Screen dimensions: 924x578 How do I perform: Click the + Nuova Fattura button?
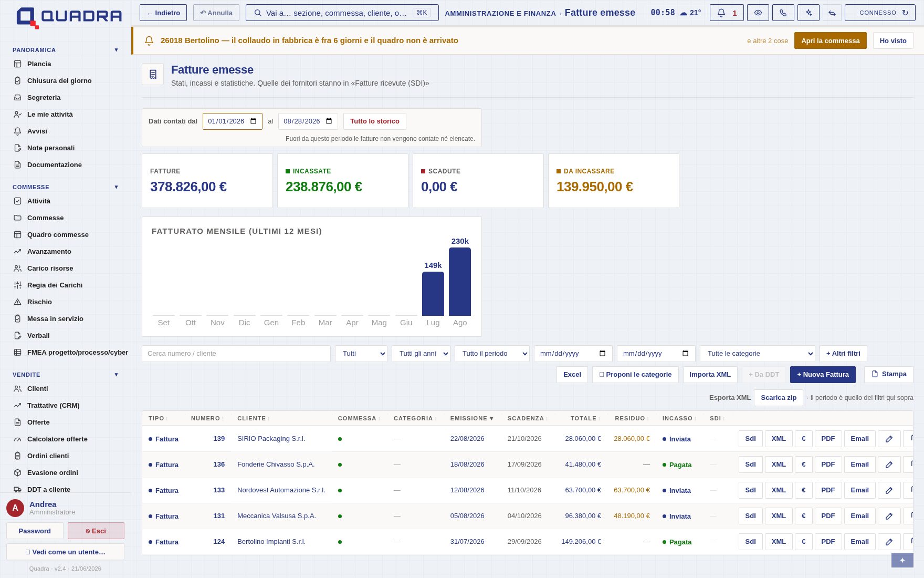823,375
